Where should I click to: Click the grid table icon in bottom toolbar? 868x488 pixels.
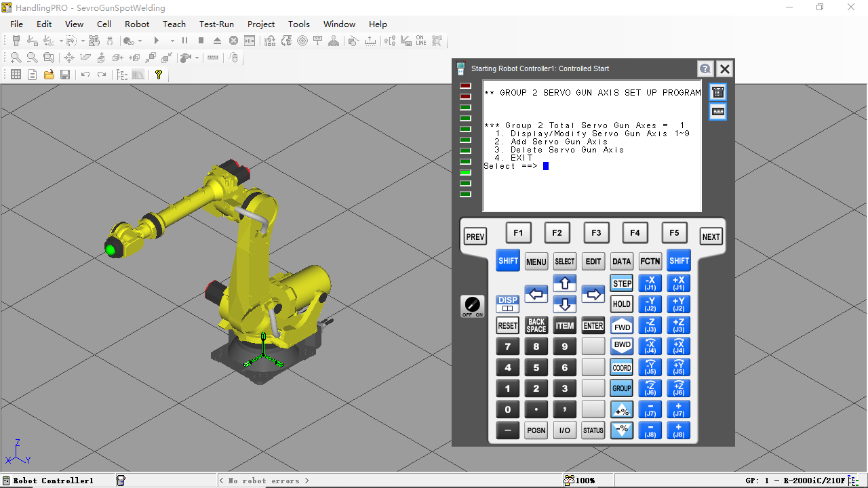tap(16, 75)
